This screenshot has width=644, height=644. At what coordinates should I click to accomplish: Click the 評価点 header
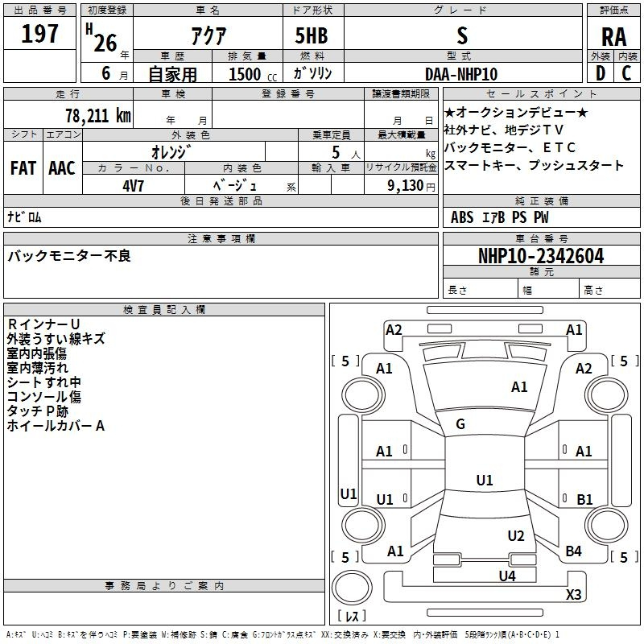point(613,10)
